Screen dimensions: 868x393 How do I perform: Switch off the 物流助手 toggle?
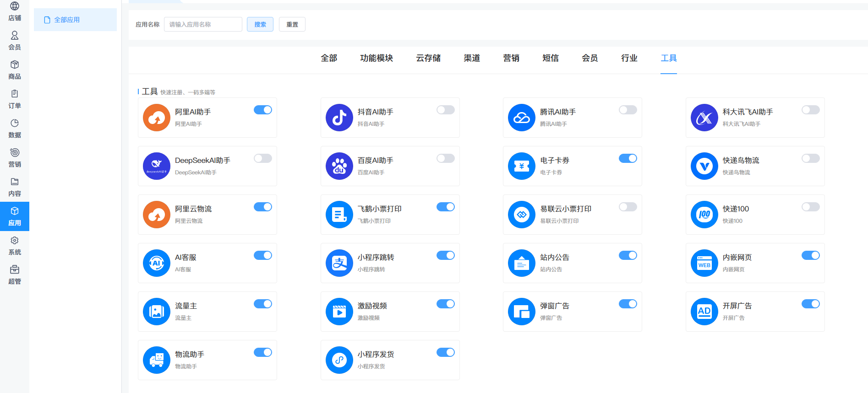point(263,352)
